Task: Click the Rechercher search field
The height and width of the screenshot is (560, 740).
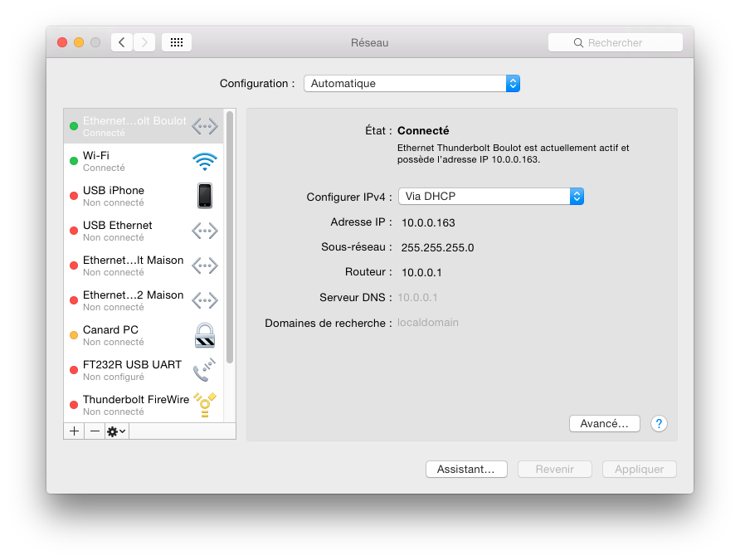Action: 616,42
